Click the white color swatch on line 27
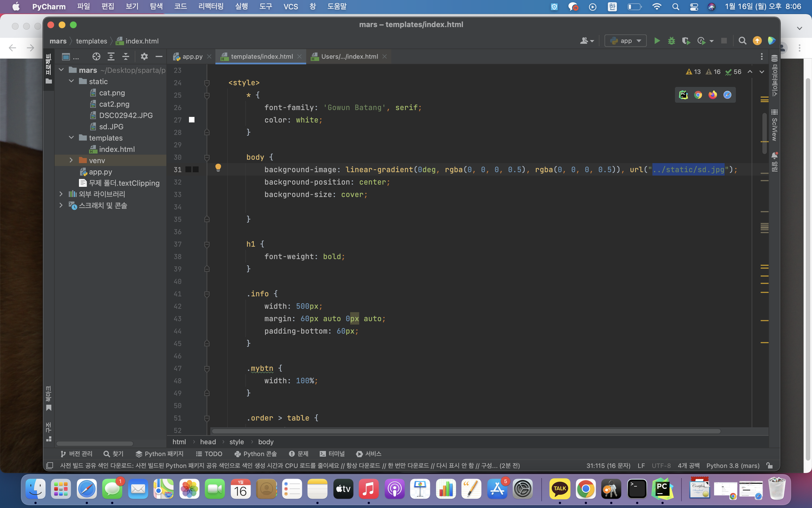The height and width of the screenshot is (508, 812). pyautogui.click(x=192, y=120)
